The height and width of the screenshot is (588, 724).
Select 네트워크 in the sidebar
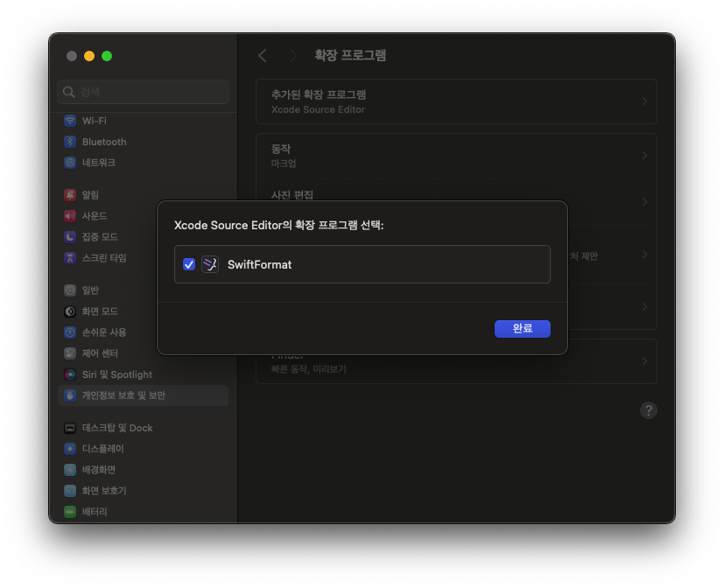click(99, 163)
